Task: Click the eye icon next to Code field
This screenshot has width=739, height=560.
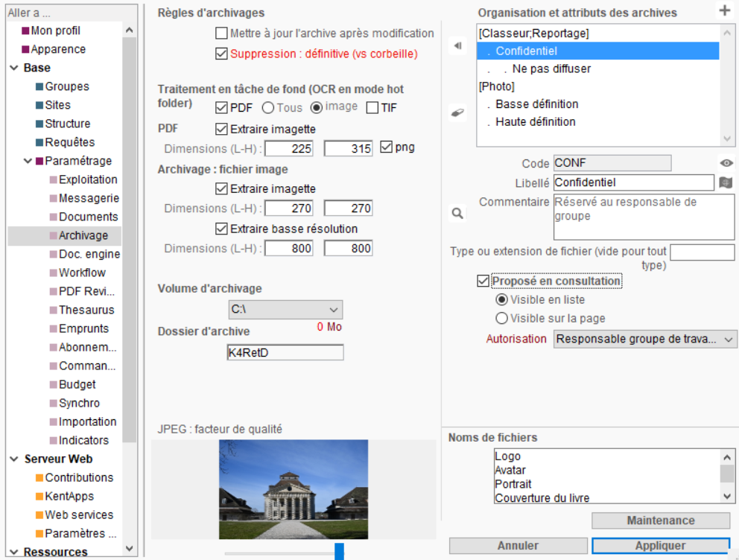Action: (x=726, y=163)
